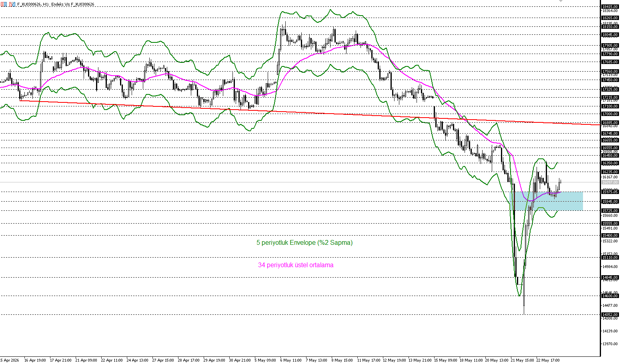Screen dimensions: 623x364
Task: Click the 14139.00 value on the price axis
Action: click(x=610, y=331)
